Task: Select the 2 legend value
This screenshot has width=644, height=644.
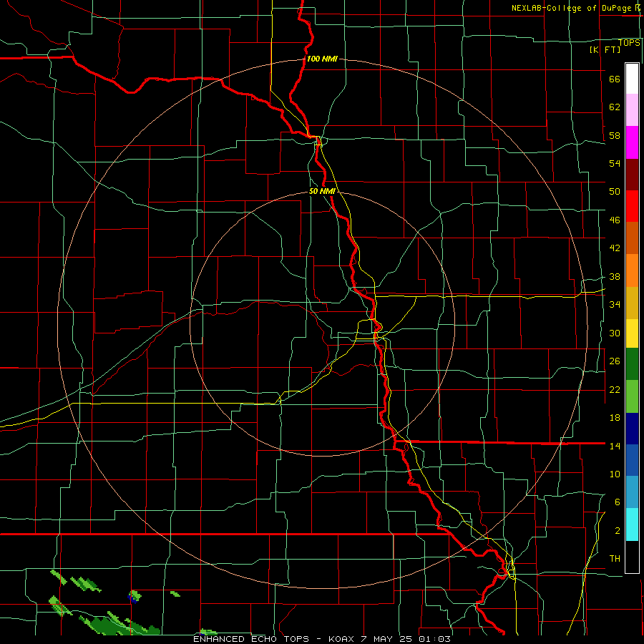Action: [x=618, y=531]
